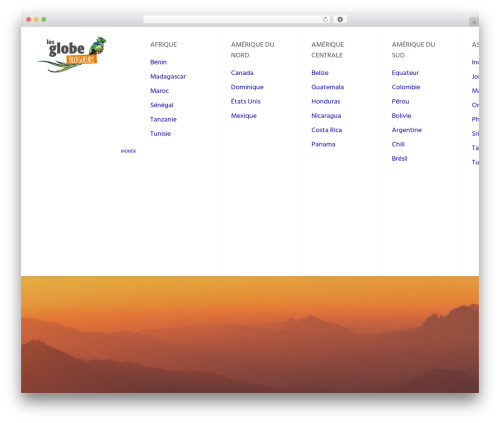Open a new tab with the plus button

(x=474, y=22)
